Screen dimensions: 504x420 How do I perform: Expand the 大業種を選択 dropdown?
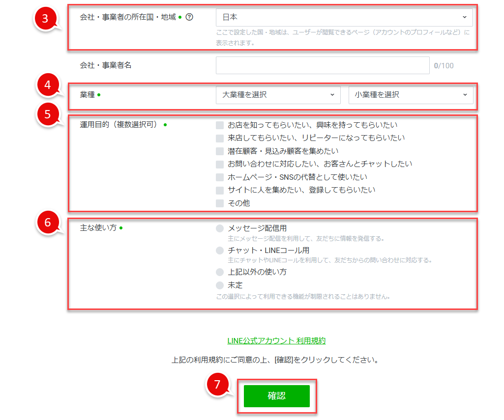coord(278,95)
